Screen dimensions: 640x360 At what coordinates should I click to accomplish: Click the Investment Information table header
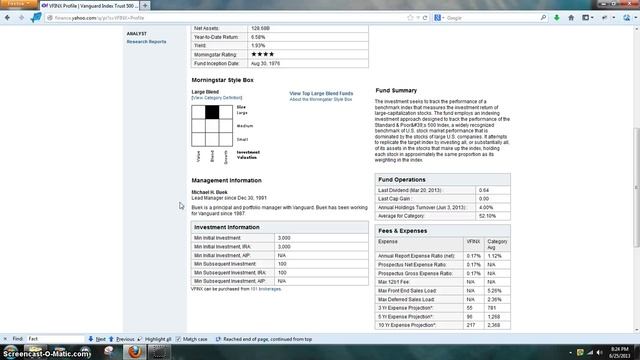[x=280, y=227]
